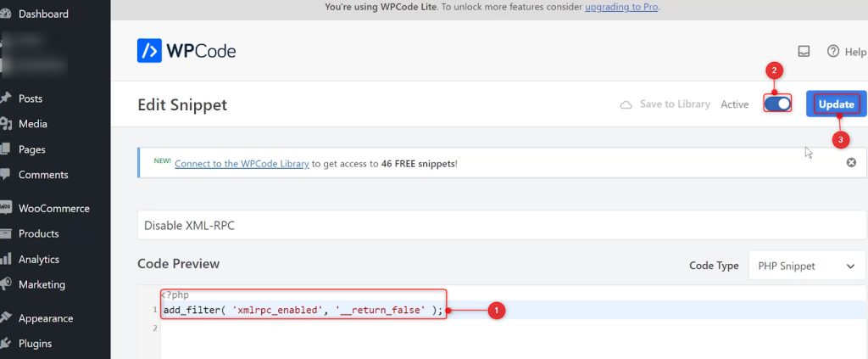Click the Help question mark icon
The image size is (868, 359).
click(x=833, y=51)
